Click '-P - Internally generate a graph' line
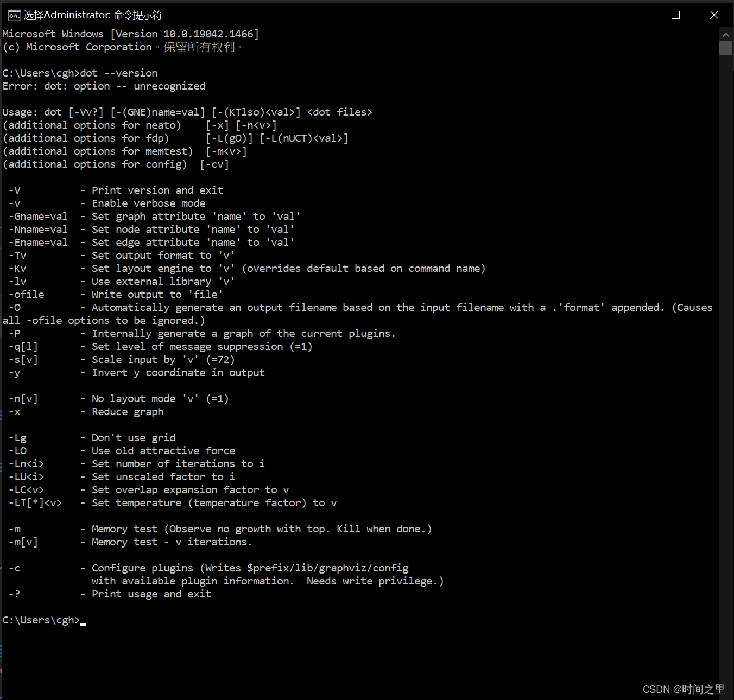This screenshot has width=734, height=700. point(203,334)
